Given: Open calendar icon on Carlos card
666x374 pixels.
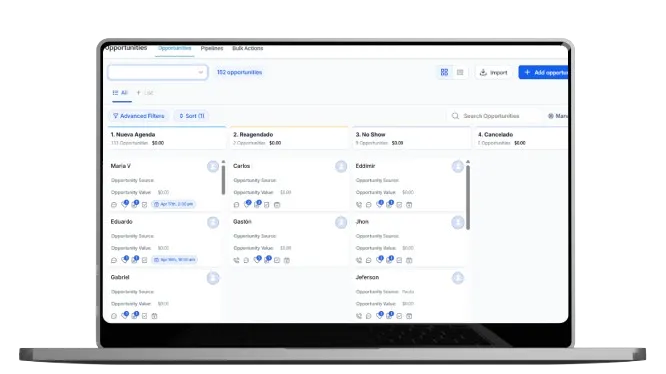Looking at the screenshot, I should point(277,205).
